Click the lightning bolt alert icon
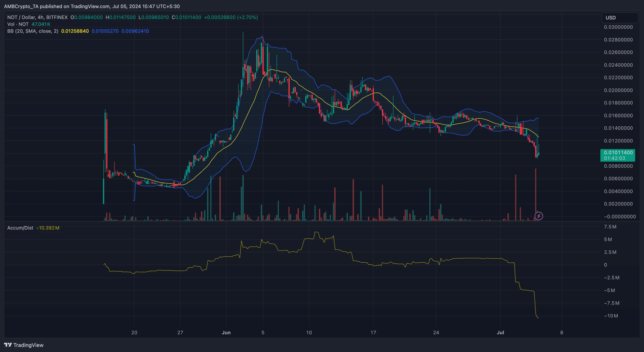The height and width of the screenshot is (352, 644). (539, 216)
